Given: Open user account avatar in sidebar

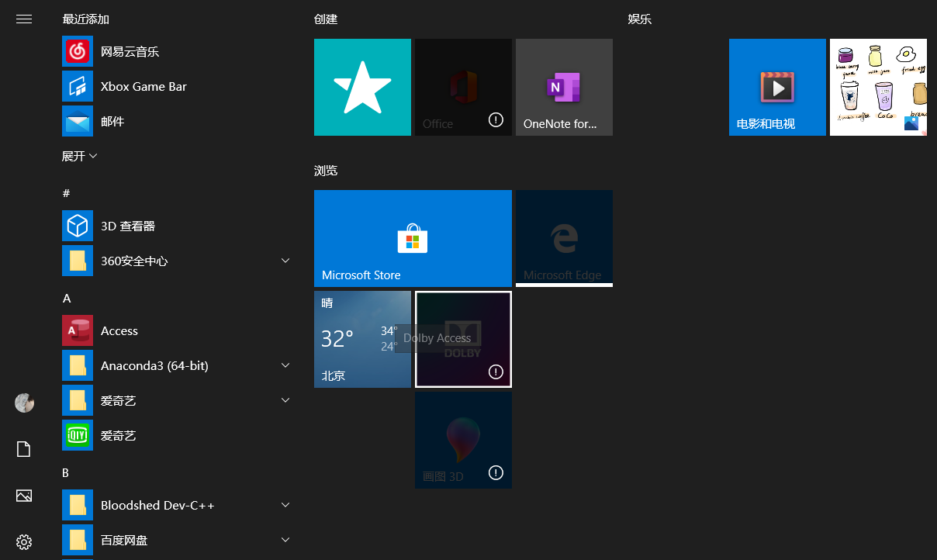Looking at the screenshot, I should pyautogui.click(x=24, y=403).
